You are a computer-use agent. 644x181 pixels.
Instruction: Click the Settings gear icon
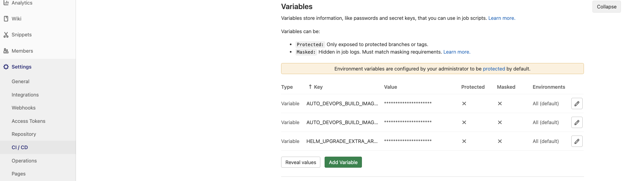point(6,67)
